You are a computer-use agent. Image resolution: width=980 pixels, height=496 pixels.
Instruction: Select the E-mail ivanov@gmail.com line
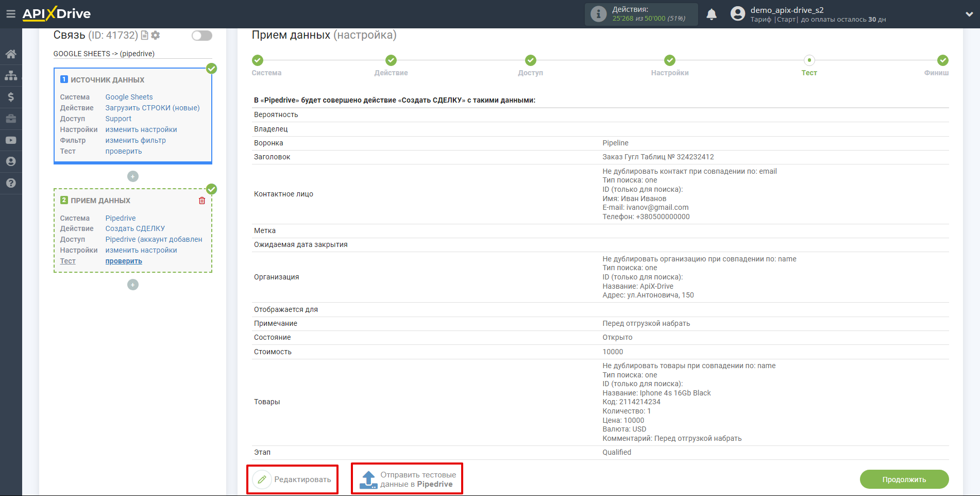pos(646,207)
